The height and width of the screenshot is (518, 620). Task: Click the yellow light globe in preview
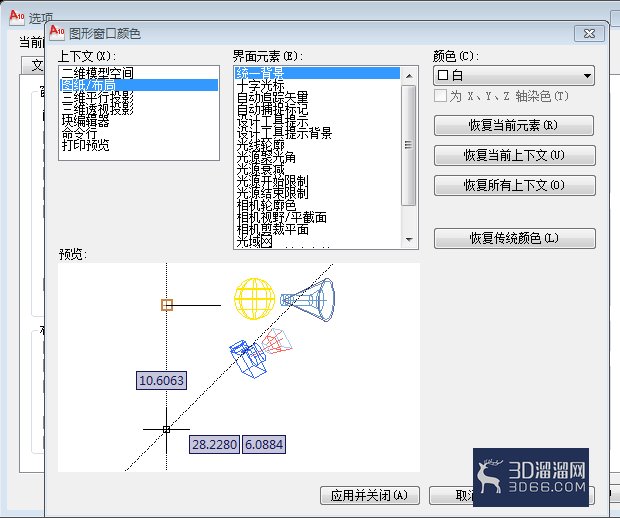tap(254, 299)
